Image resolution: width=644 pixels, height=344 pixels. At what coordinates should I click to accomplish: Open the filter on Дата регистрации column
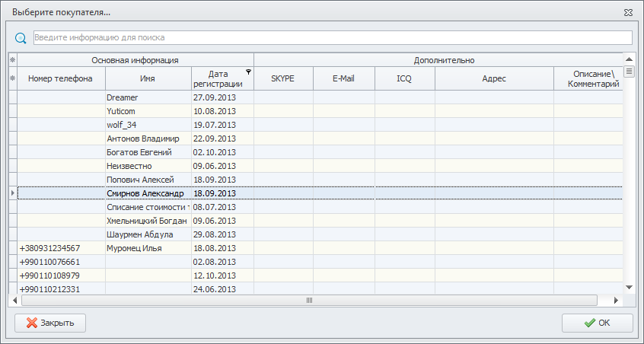click(x=248, y=71)
